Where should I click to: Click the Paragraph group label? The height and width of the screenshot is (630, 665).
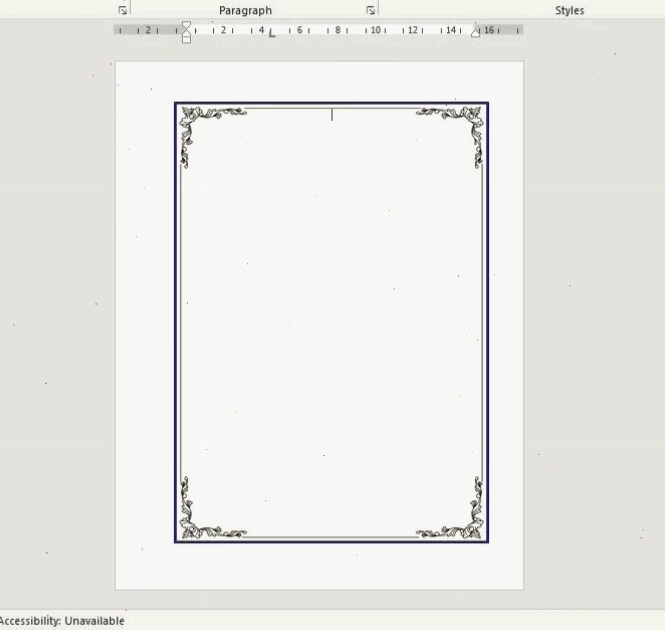point(245,11)
